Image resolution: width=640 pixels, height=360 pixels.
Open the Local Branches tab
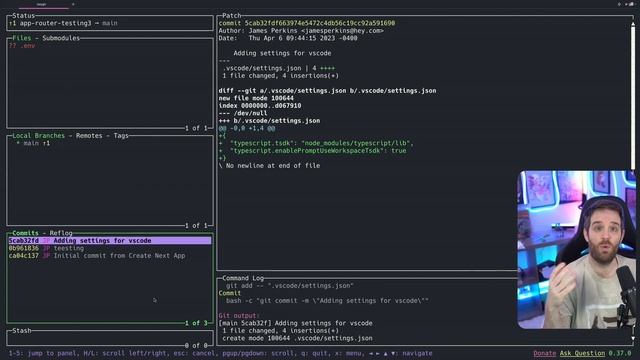pos(38,136)
